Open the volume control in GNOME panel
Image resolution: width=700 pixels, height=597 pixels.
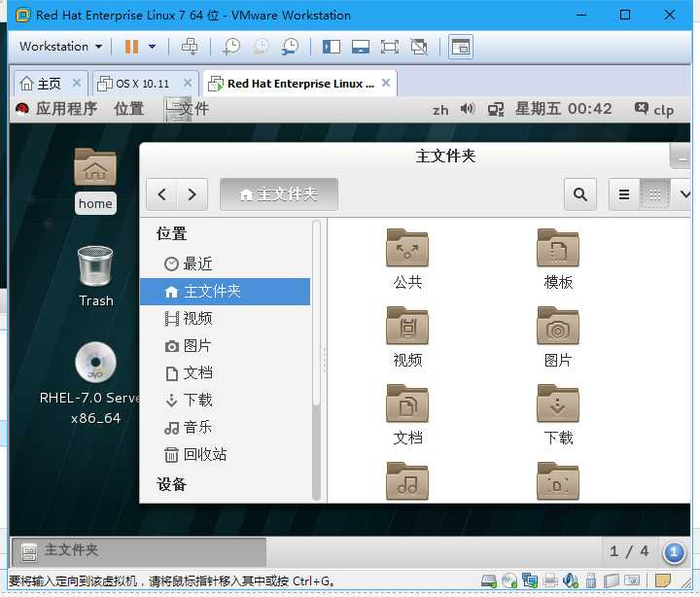(x=467, y=109)
